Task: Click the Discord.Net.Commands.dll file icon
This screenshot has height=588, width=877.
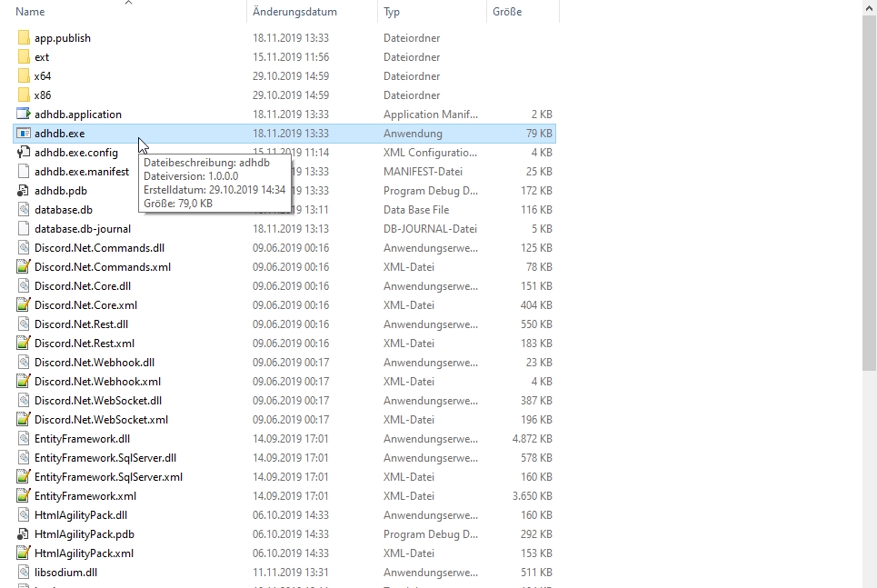Action: coord(24,248)
